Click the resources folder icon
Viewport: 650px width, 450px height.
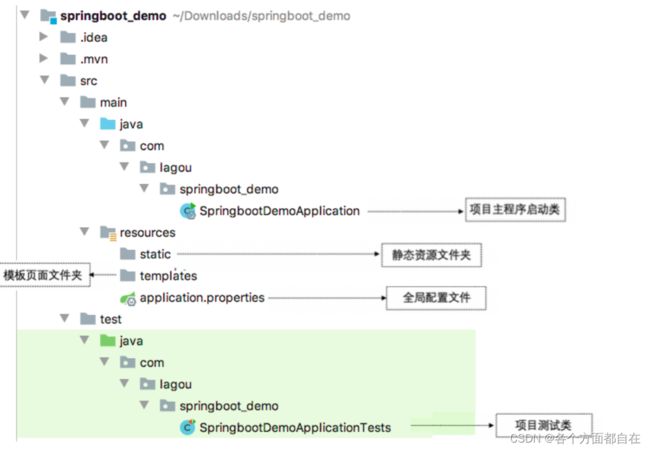[108, 233]
